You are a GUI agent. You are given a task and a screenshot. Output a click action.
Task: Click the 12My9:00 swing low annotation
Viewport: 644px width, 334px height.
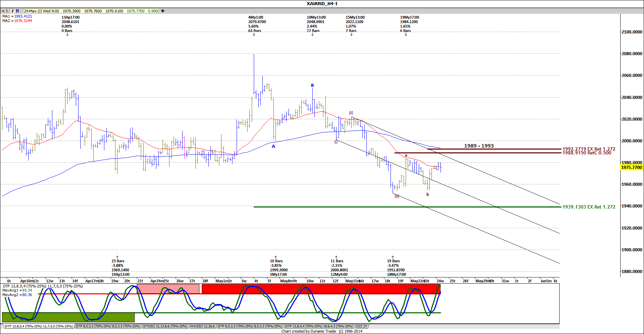(x=339, y=268)
